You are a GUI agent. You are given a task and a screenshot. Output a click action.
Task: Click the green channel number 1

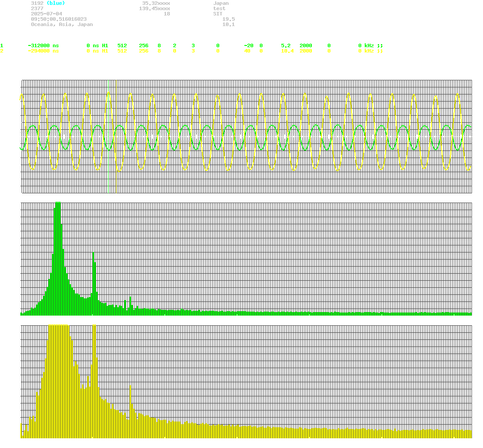pos(2,45)
